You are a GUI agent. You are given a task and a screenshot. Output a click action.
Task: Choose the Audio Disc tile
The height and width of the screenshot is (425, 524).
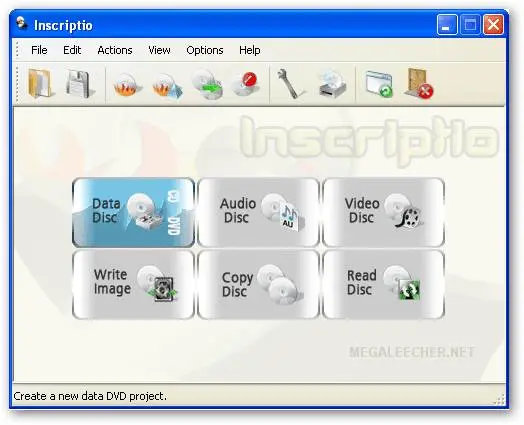pos(258,212)
